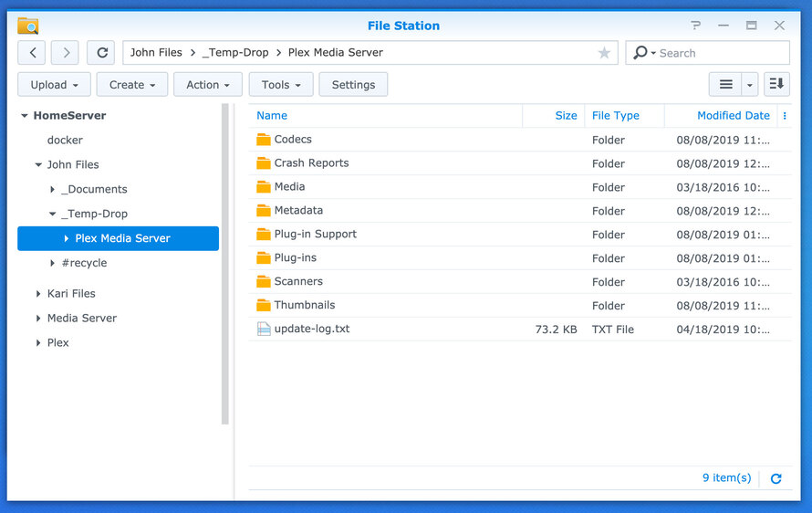Open the Upload dropdown button

click(x=54, y=85)
